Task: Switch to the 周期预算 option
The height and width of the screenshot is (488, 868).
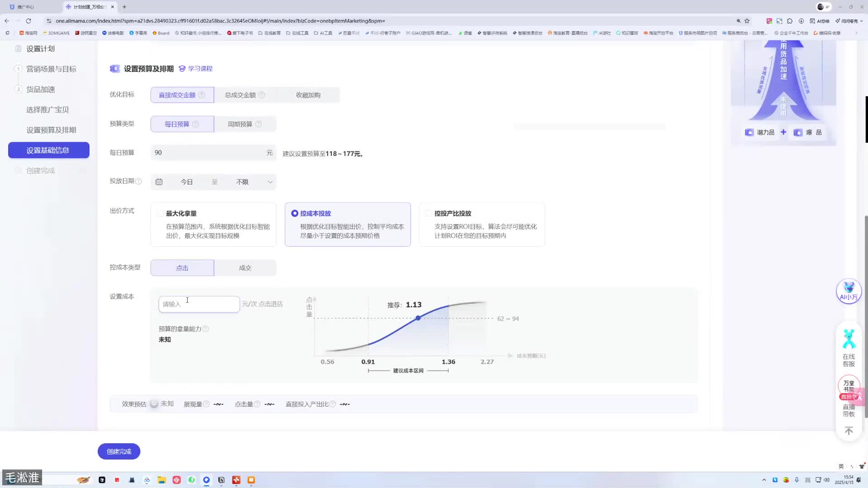Action: coord(240,124)
